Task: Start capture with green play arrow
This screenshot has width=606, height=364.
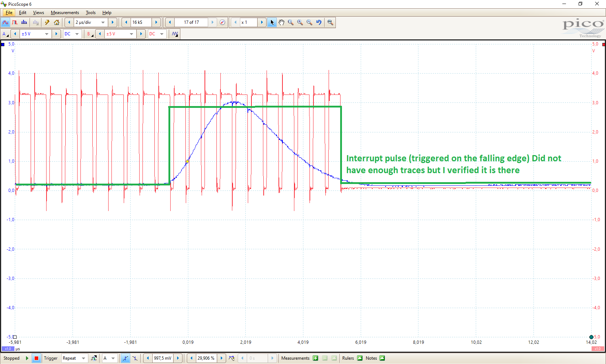Action: click(27, 358)
